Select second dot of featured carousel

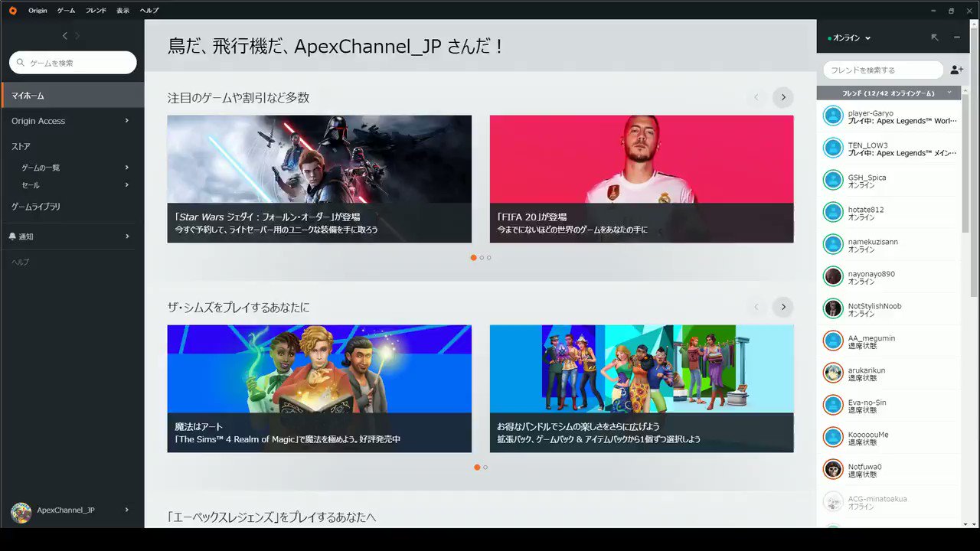point(482,257)
